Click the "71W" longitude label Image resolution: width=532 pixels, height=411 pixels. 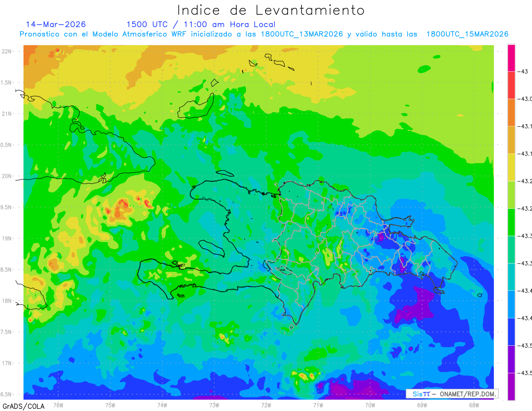pos(318,405)
